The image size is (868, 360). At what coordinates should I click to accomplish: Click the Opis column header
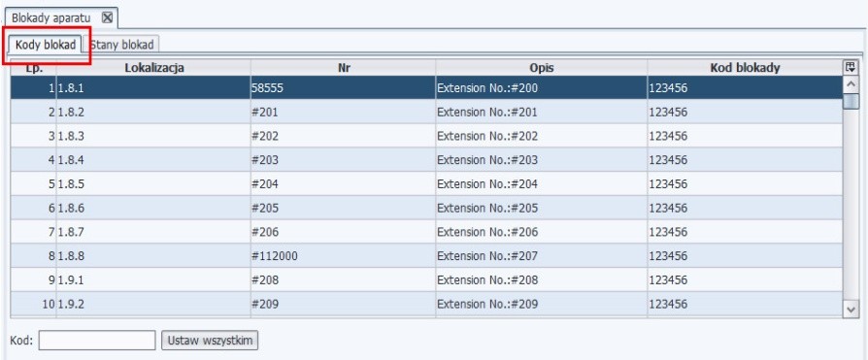click(x=542, y=68)
